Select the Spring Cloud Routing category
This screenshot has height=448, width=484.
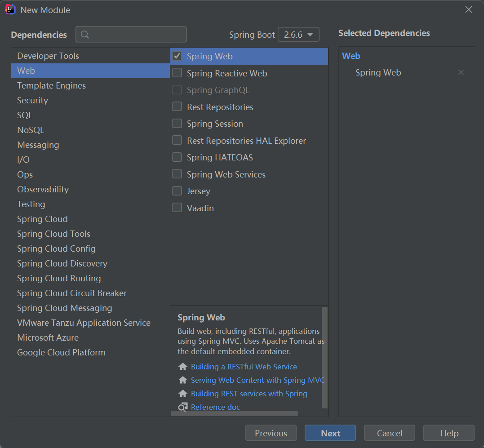click(x=90, y=278)
